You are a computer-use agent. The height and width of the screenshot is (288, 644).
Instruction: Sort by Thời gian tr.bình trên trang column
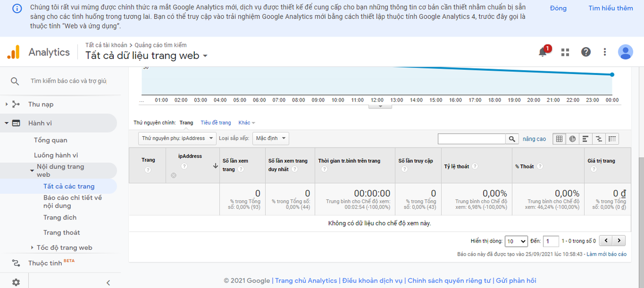(x=349, y=161)
